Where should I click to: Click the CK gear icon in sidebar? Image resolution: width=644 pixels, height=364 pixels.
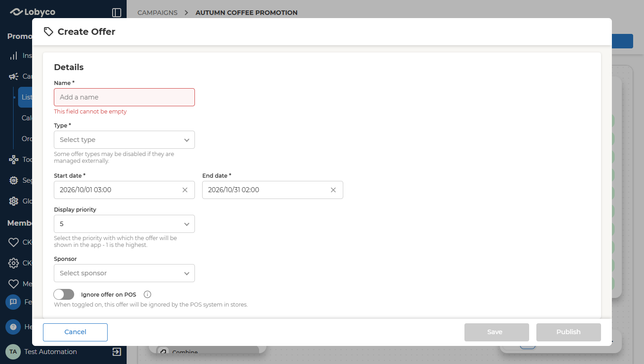(x=14, y=263)
